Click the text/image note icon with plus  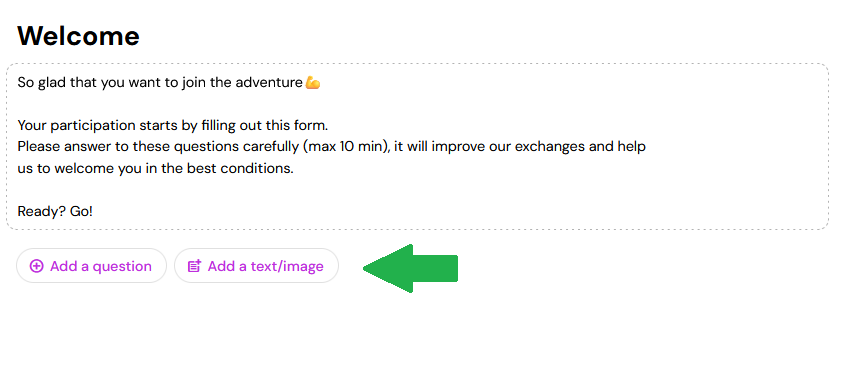coord(194,266)
